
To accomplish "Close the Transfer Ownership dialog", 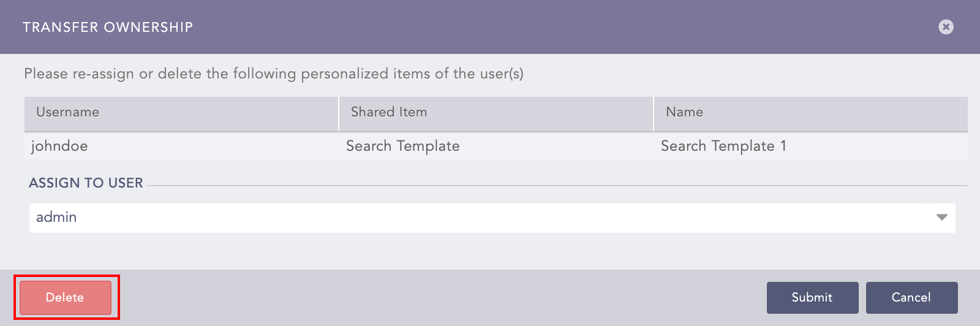I will coord(946,27).
